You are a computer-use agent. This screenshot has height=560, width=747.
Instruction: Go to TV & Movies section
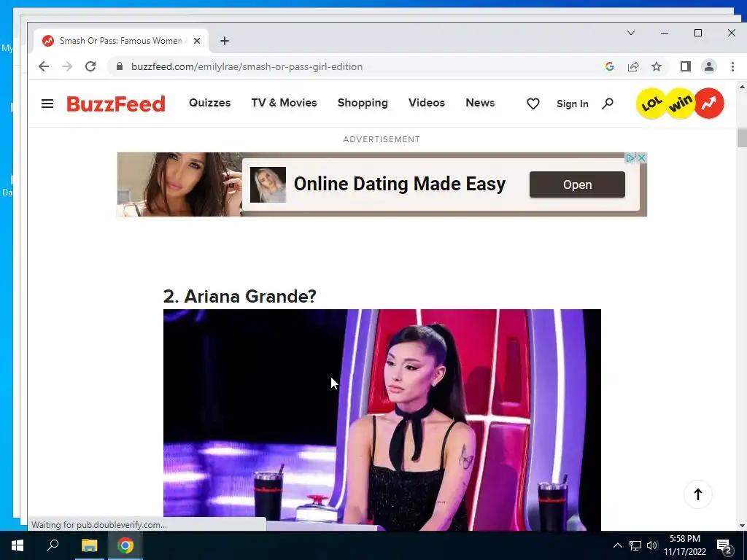[284, 103]
